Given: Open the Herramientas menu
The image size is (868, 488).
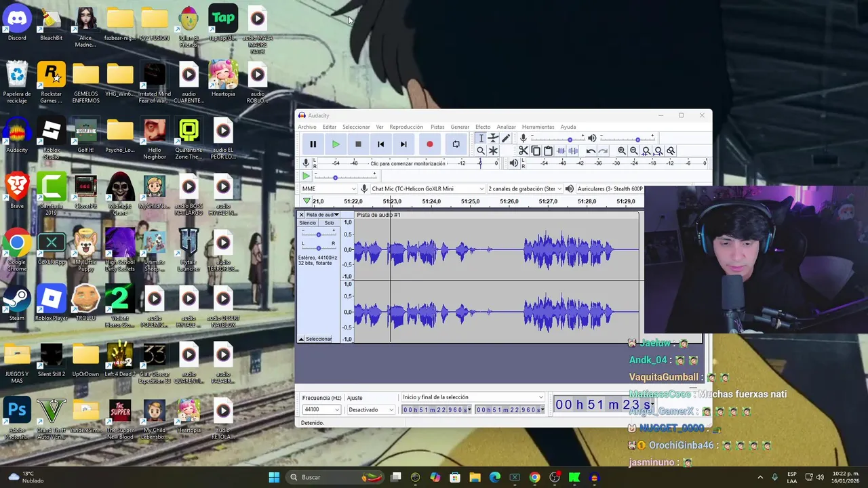Looking at the screenshot, I should pyautogui.click(x=538, y=127).
